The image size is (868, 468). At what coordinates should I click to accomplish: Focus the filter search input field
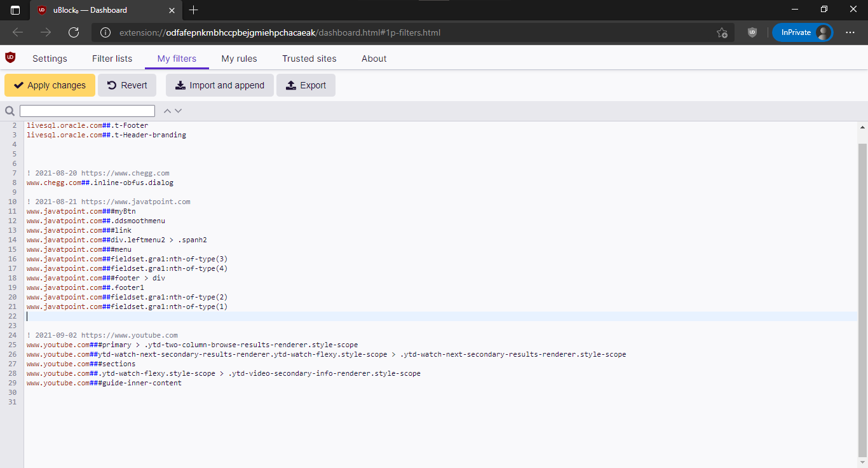pyautogui.click(x=87, y=111)
